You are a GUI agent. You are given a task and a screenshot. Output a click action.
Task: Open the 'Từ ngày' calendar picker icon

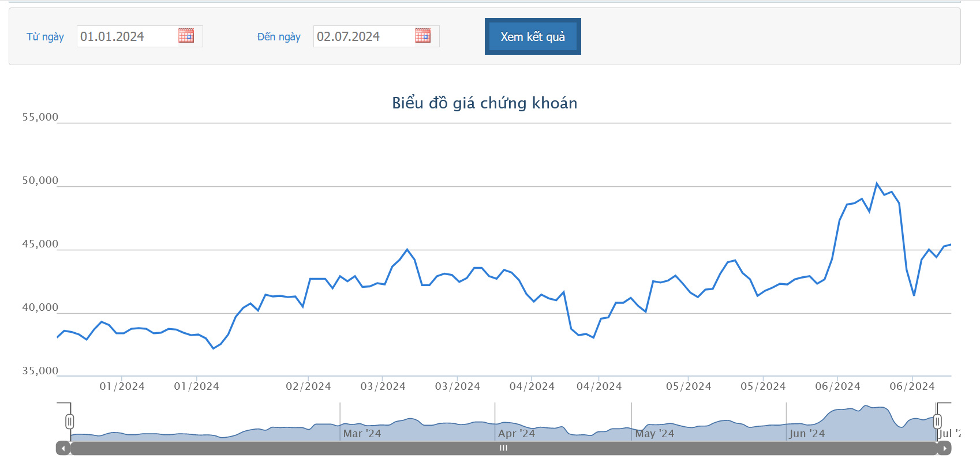click(x=186, y=36)
